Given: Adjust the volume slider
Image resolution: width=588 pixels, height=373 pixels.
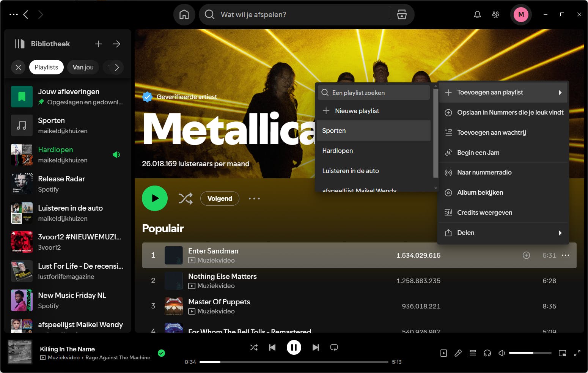Looking at the screenshot, I should pos(530,353).
